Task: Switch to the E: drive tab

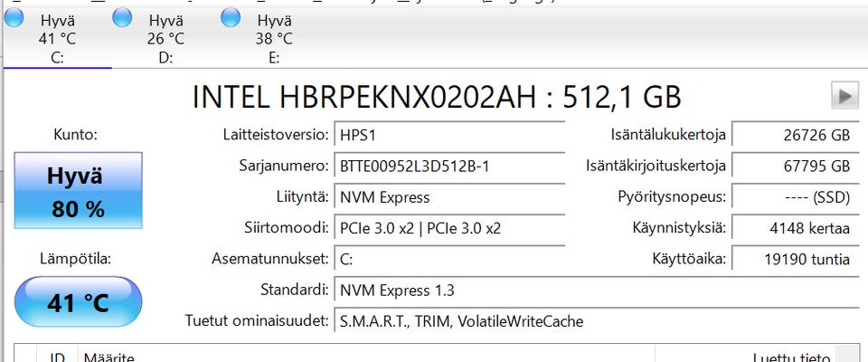Action: pyautogui.click(x=274, y=39)
